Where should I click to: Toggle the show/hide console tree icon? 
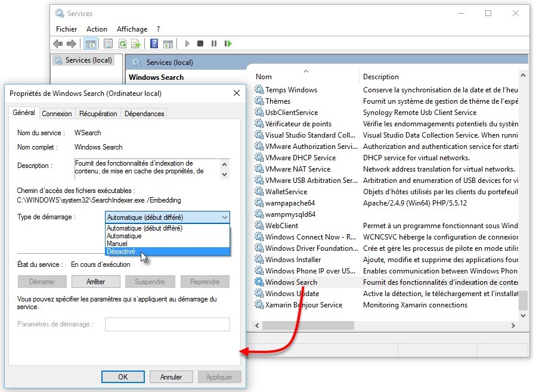tap(90, 43)
